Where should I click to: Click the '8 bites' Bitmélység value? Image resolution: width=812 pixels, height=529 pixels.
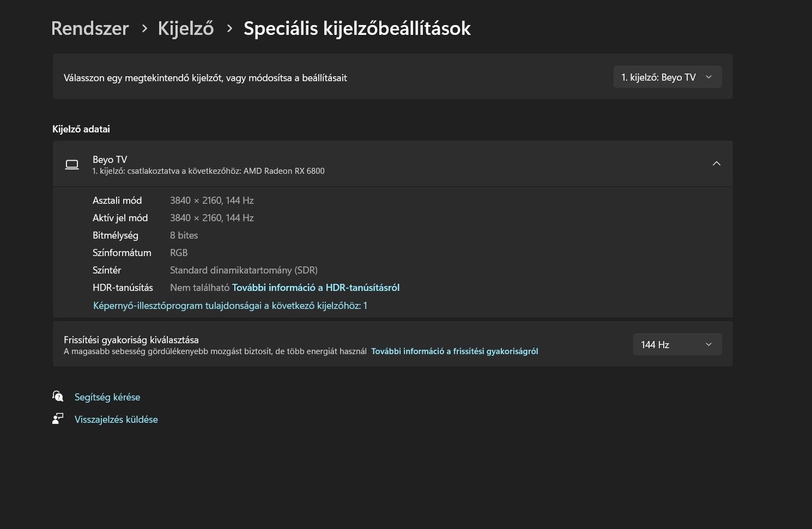click(x=184, y=235)
